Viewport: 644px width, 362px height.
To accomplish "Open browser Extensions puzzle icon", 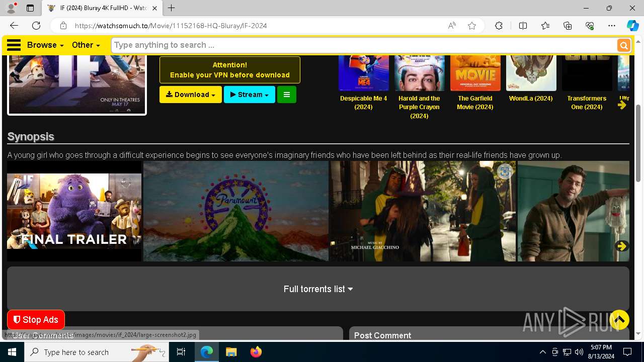I will (x=499, y=26).
